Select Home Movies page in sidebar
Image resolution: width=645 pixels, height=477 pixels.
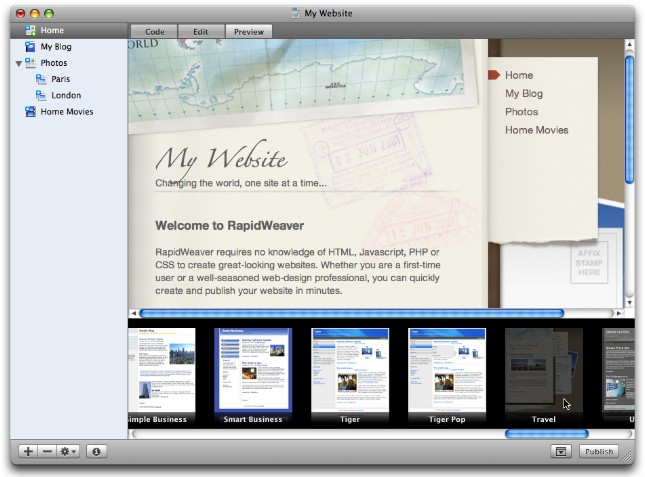point(69,111)
